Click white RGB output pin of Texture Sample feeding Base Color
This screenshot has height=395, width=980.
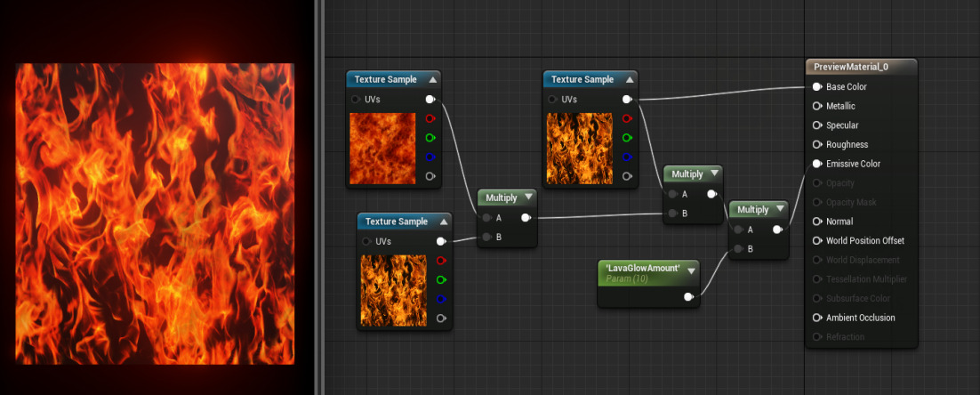point(627,100)
